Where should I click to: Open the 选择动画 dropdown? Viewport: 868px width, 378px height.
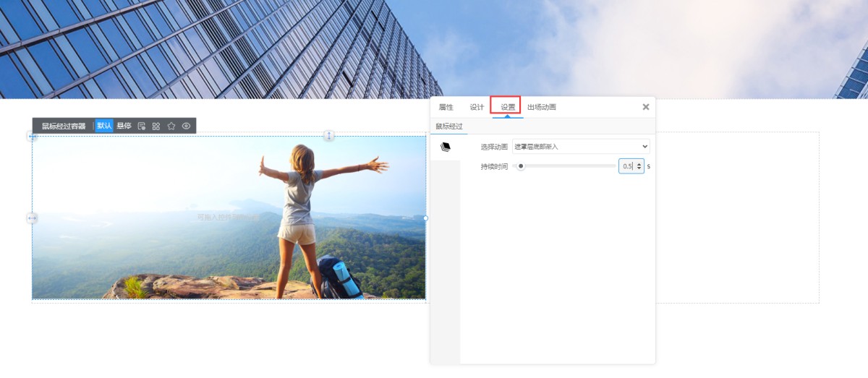pyautogui.click(x=581, y=147)
